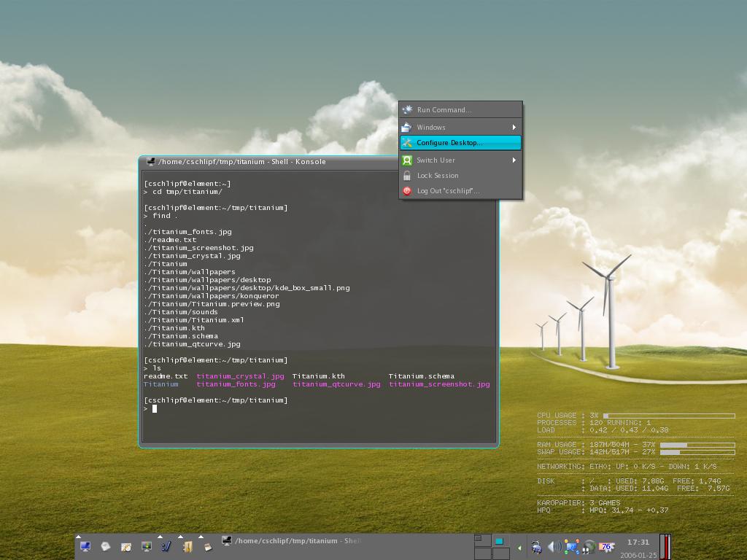The width and height of the screenshot is (747, 560).
Task: Open the globe system tray icon
Action: click(536, 547)
